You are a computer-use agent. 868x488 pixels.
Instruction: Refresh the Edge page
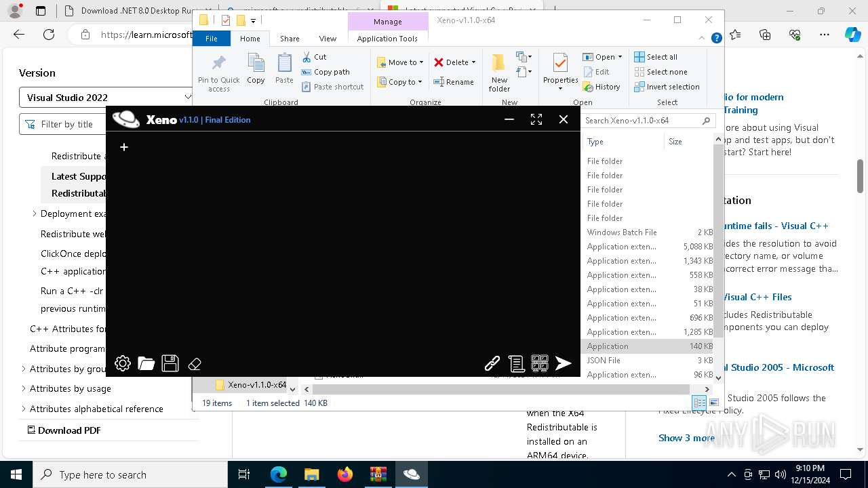tap(49, 35)
